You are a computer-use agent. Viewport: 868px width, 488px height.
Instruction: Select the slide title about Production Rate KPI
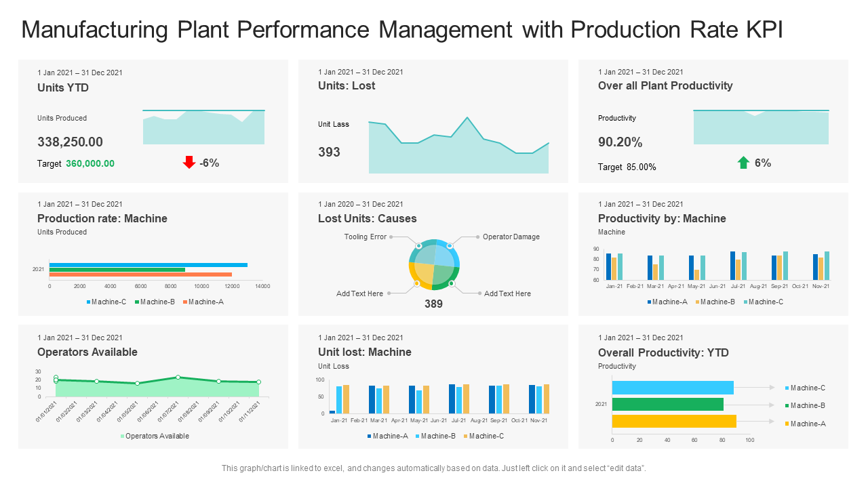[402, 30]
